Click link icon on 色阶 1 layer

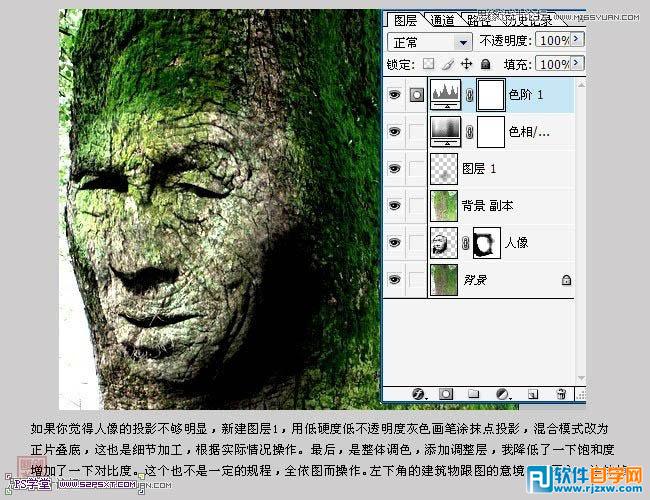click(x=469, y=95)
